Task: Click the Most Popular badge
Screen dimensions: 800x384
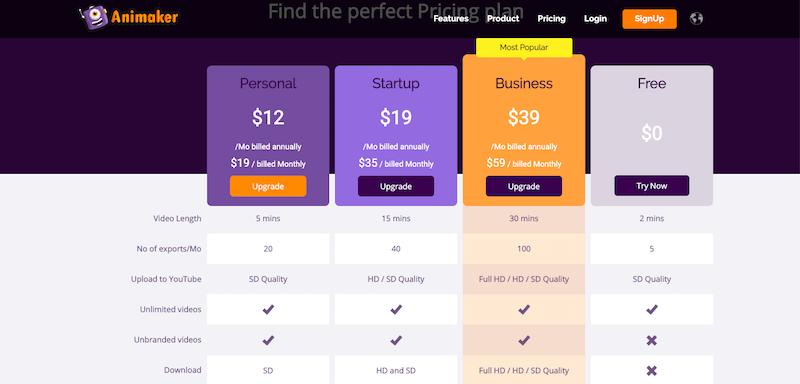Action: point(524,47)
